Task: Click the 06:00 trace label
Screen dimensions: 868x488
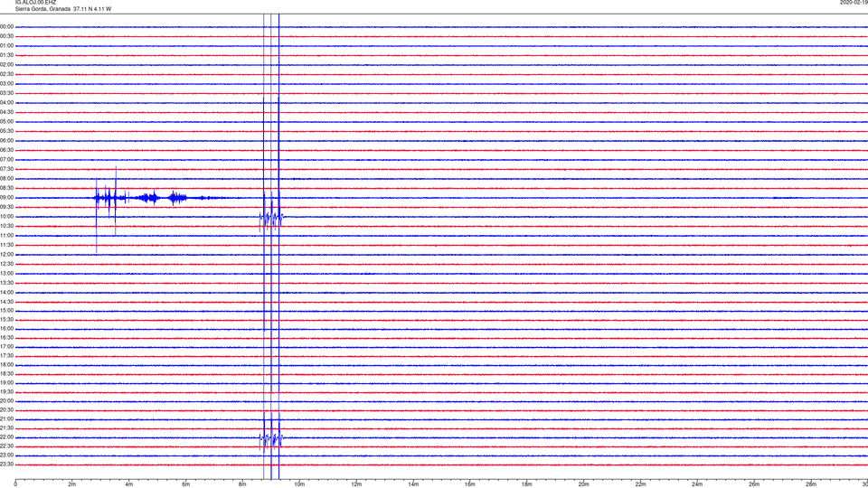Action: tap(6, 141)
